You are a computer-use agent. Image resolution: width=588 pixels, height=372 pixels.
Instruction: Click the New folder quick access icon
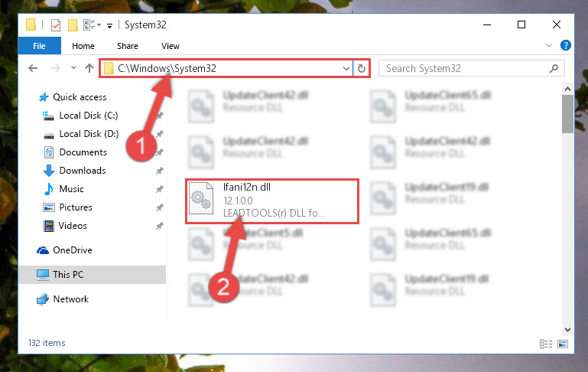click(x=73, y=25)
